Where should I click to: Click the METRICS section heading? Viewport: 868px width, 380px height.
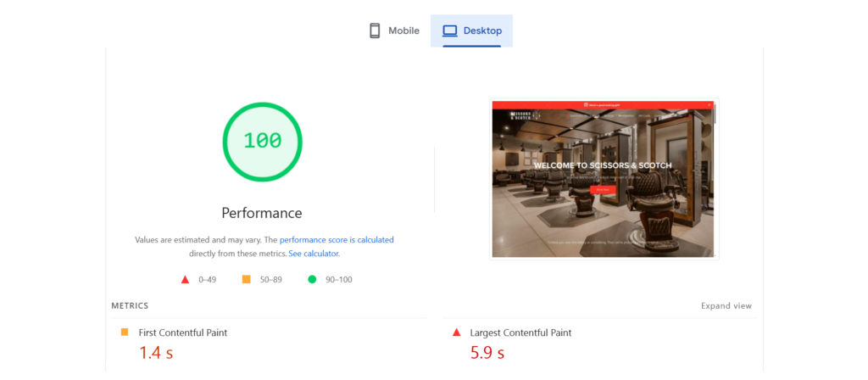[x=130, y=305]
